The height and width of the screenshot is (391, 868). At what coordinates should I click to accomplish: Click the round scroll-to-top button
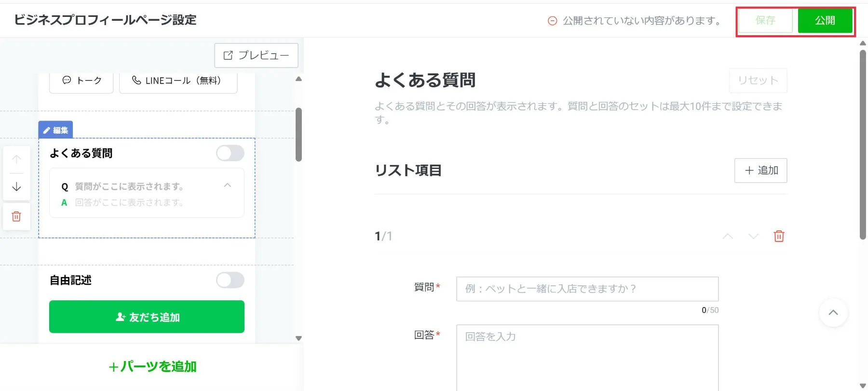click(833, 313)
